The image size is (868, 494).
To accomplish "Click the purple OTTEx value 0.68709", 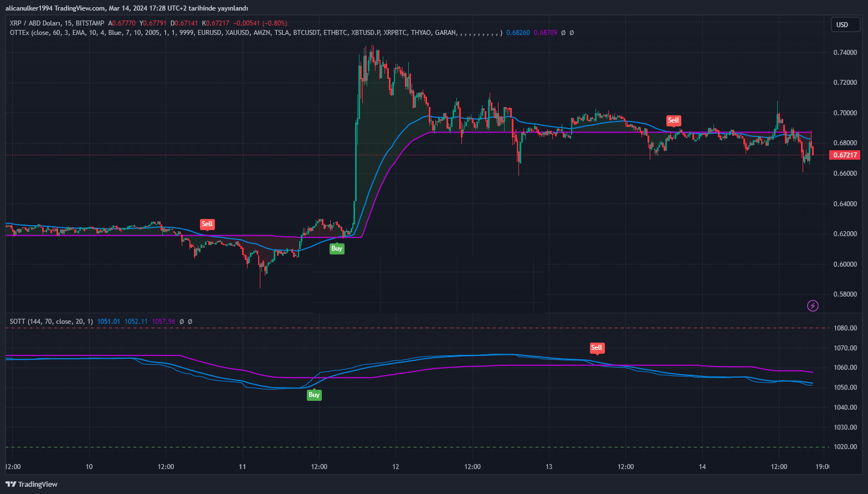I will pyautogui.click(x=546, y=33).
